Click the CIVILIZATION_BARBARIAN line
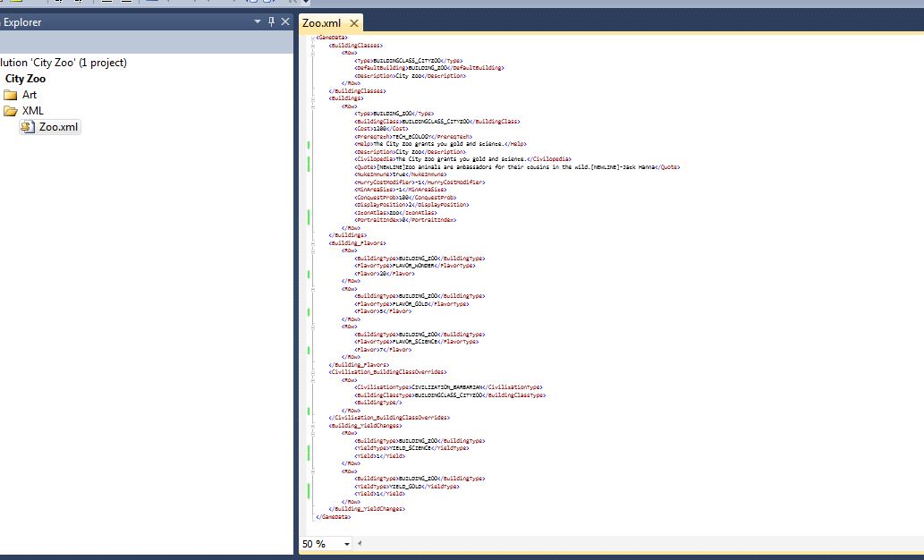This screenshot has width=924, height=560. [x=448, y=387]
